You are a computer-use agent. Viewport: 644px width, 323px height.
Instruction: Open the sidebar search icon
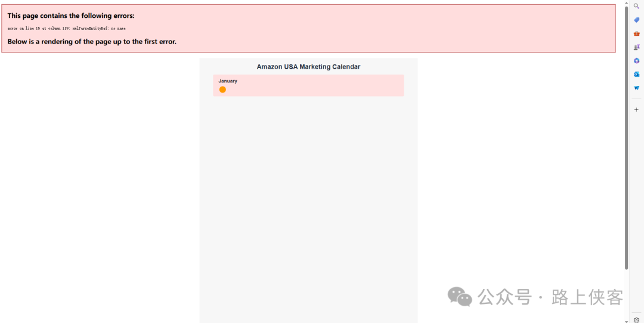pyautogui.click(x=636, y=6)
